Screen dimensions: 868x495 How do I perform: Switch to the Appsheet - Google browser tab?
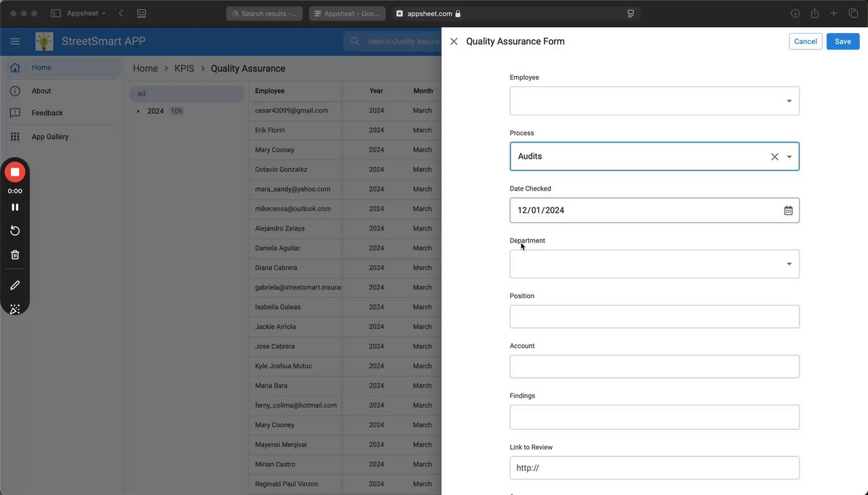pos(347,14)
